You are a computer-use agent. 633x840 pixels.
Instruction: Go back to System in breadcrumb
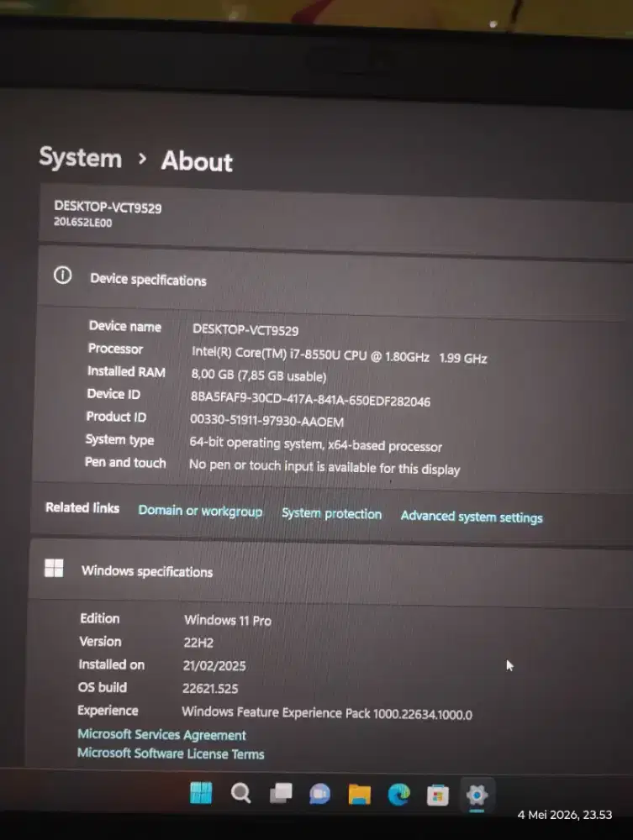[x=81, y=158]
